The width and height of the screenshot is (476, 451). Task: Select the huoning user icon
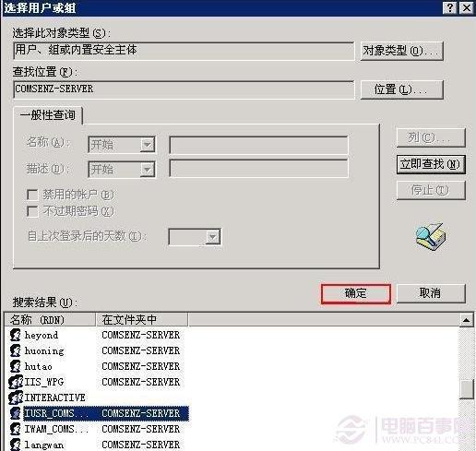(x=16, y=350)
